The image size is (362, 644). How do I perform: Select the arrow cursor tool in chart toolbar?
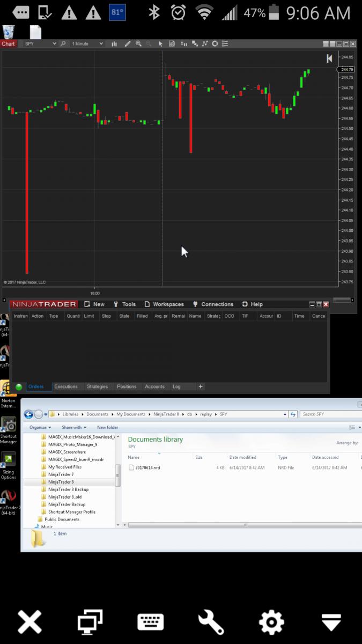160,43
